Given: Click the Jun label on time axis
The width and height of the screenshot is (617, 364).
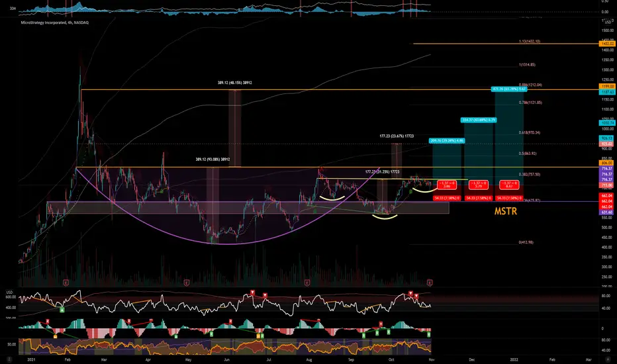Looking at the screenshot, I should pyautogui.click(x=226, y=359).
